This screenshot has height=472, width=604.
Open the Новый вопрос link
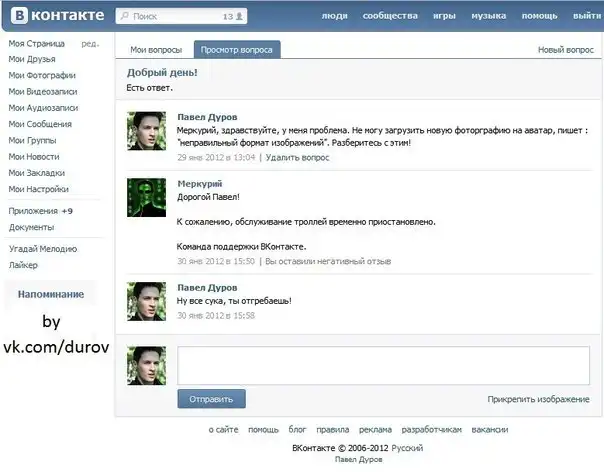pos(564,49)
